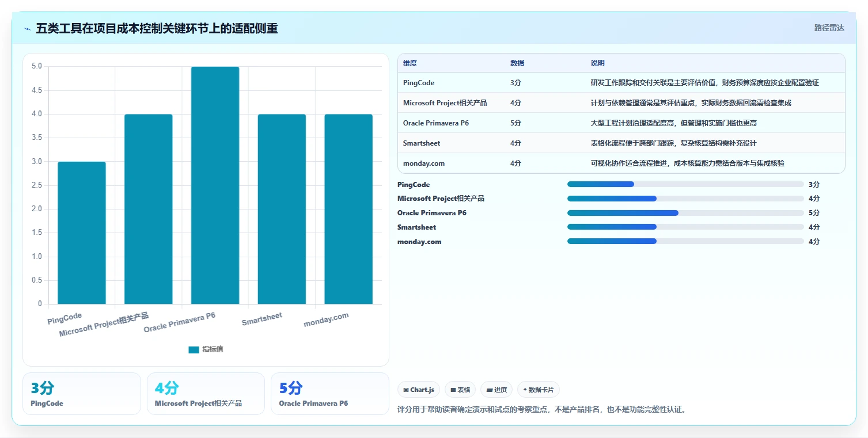Screen dimensions: 868x438
Task: Click the description starting 表格化流程便于跨部门跟踪
Action: tap(674, 143)
